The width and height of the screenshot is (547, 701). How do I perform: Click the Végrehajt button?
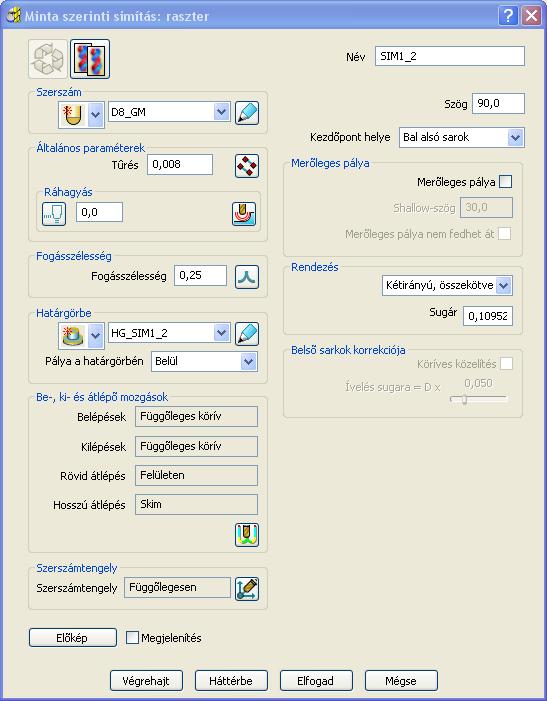[x=146, y=680]
